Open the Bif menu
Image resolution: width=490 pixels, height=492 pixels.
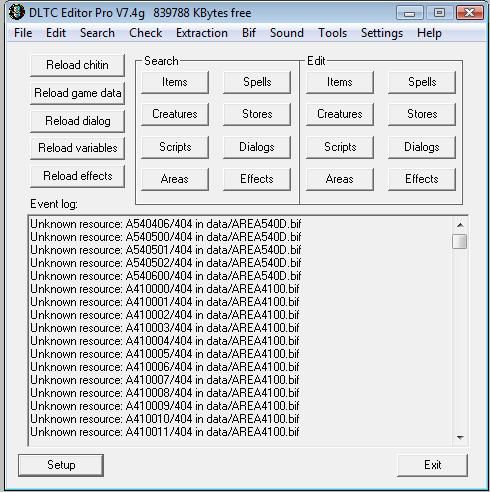[x=249, y=33]
